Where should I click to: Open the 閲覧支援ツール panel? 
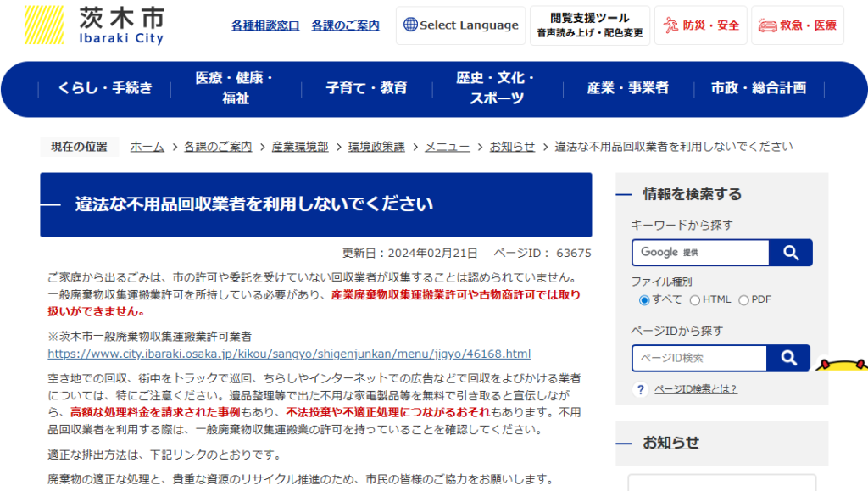click(x=590, y=25)
